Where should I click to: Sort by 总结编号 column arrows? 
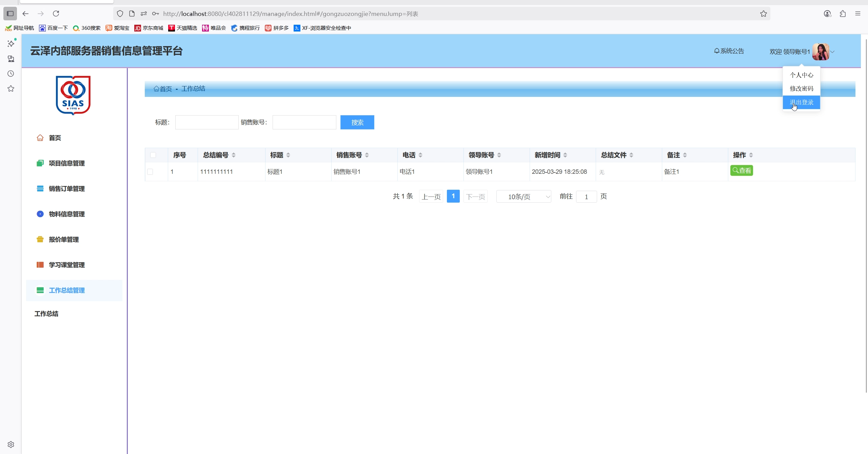(234, 155)
